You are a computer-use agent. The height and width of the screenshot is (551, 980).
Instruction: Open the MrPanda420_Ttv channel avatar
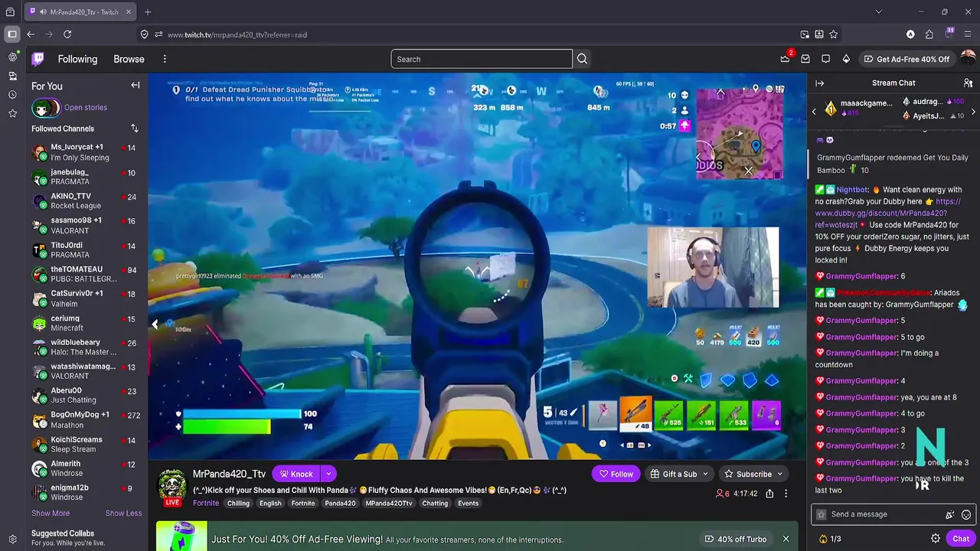coord(172,484)
